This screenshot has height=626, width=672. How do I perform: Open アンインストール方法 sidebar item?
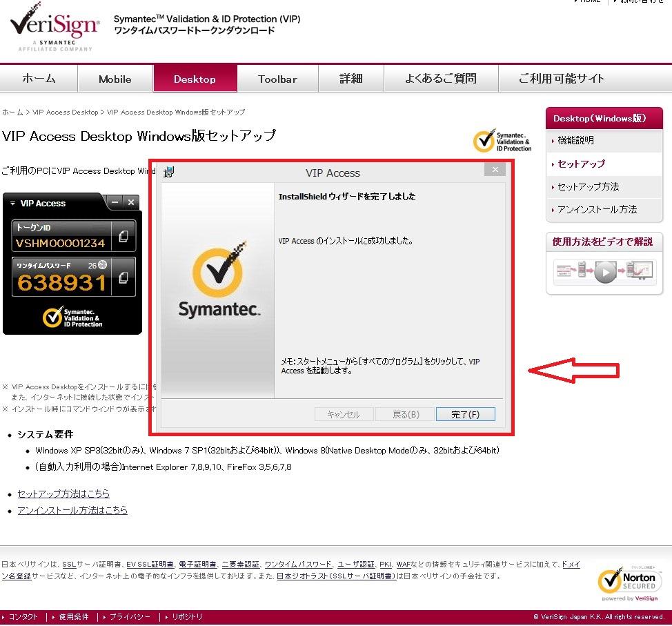point(604,209)
